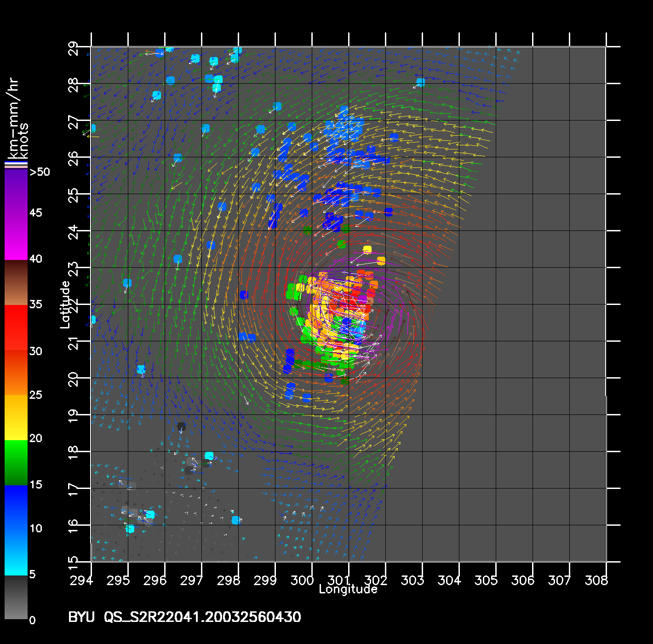The width and height of the screenshot is (653, 644).
Task: Pick the orange 25-30 legend segment
Action: coord(16,373)
